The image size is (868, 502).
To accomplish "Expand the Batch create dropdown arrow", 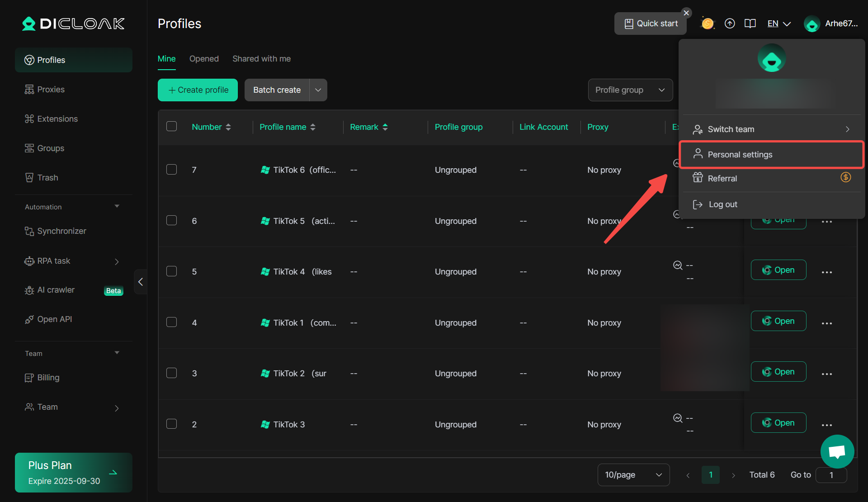I will pos(318,90).
